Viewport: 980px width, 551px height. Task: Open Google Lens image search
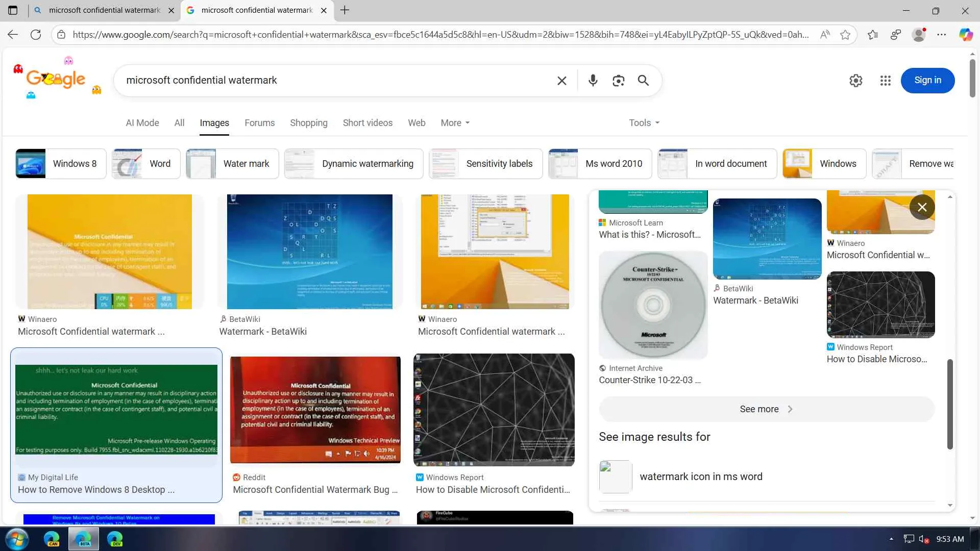(618, 80)
